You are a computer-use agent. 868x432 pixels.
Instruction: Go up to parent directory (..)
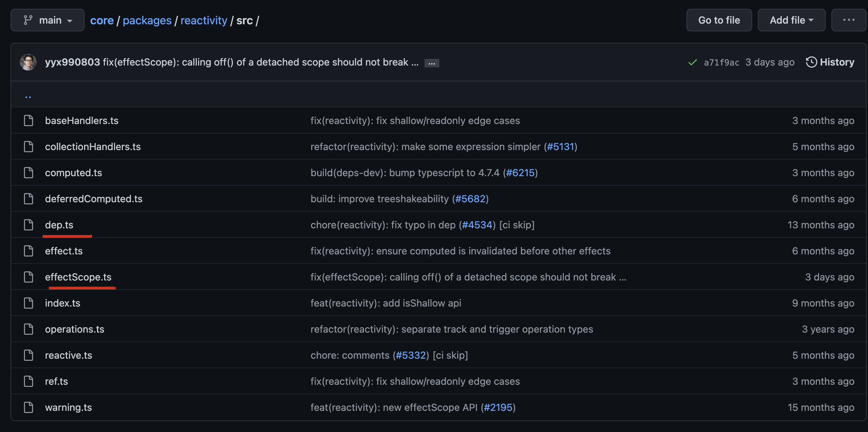28,96
